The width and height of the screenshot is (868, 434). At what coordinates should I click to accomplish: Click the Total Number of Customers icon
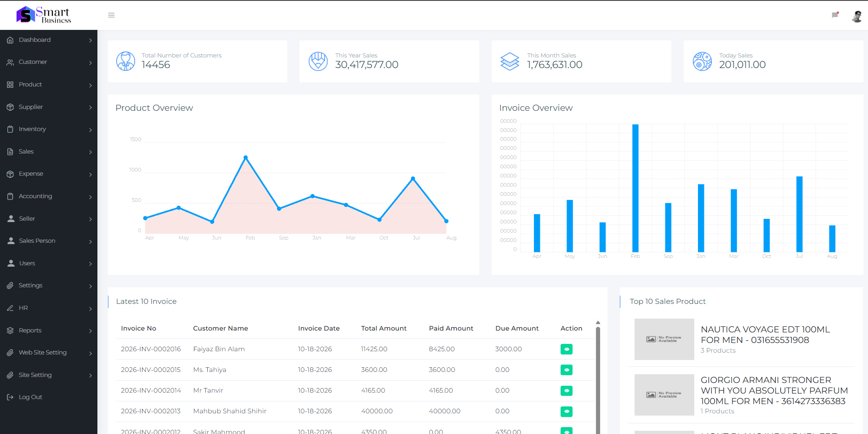[x=125, y=61]
